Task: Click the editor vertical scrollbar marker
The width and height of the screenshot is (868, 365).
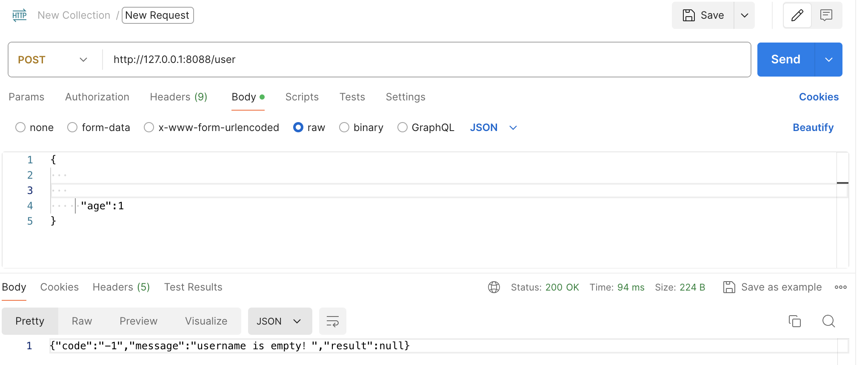Action: [842, 183]
